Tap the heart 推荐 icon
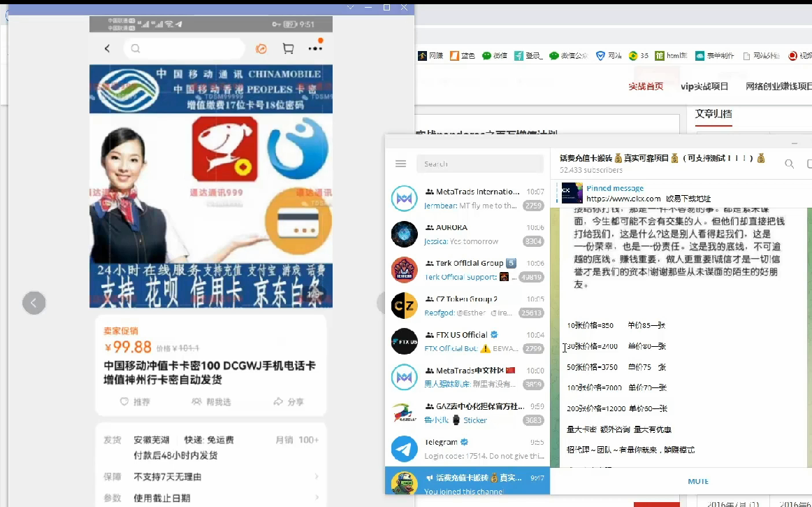This screenshot has height=507, width=812. point(124,402)
